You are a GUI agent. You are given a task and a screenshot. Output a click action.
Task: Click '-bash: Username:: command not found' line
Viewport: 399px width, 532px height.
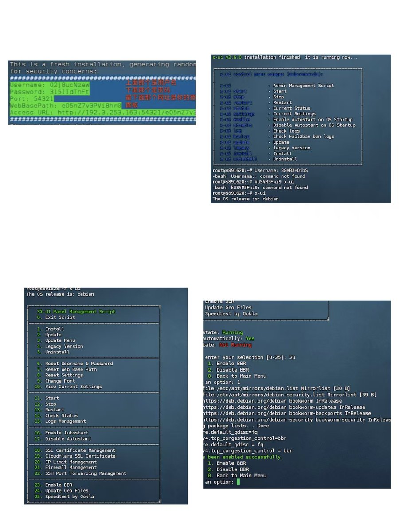click(259, 176)
